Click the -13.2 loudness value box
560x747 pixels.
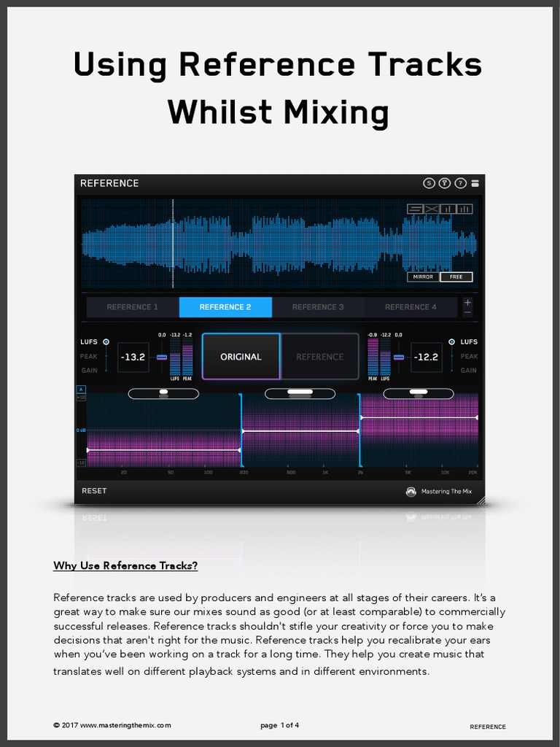click(x=133, y=357)
